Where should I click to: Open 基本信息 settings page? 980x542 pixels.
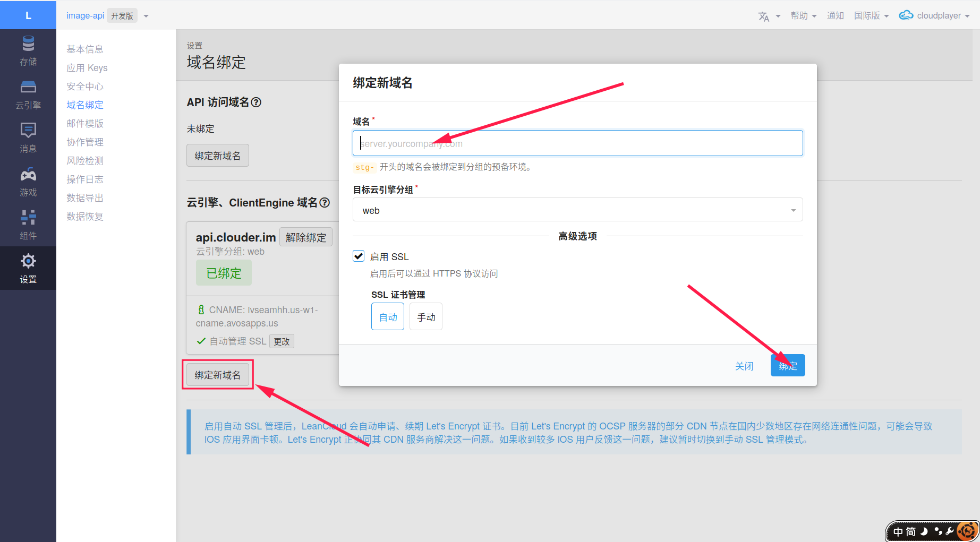(85, 49)
